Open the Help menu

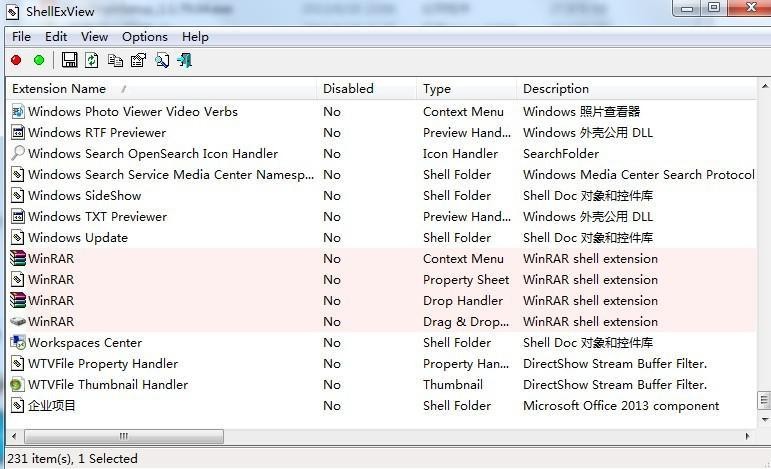point(195,37)
